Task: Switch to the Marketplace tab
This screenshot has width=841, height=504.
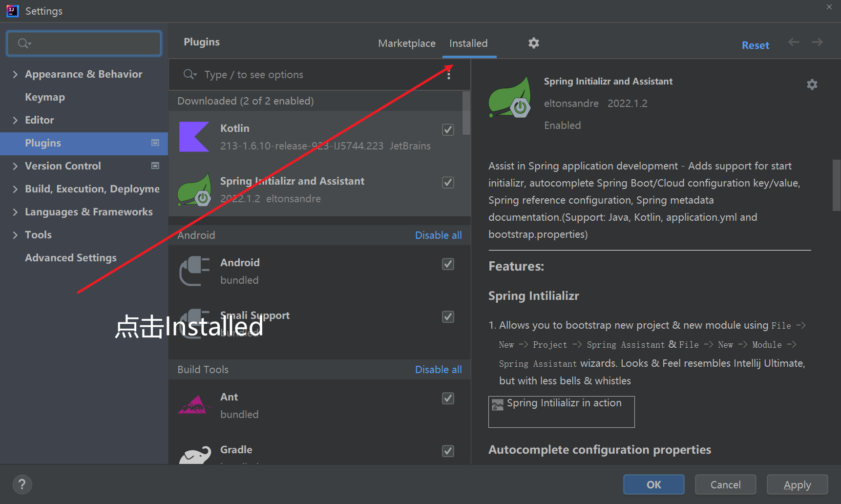Action: point(407,43)
